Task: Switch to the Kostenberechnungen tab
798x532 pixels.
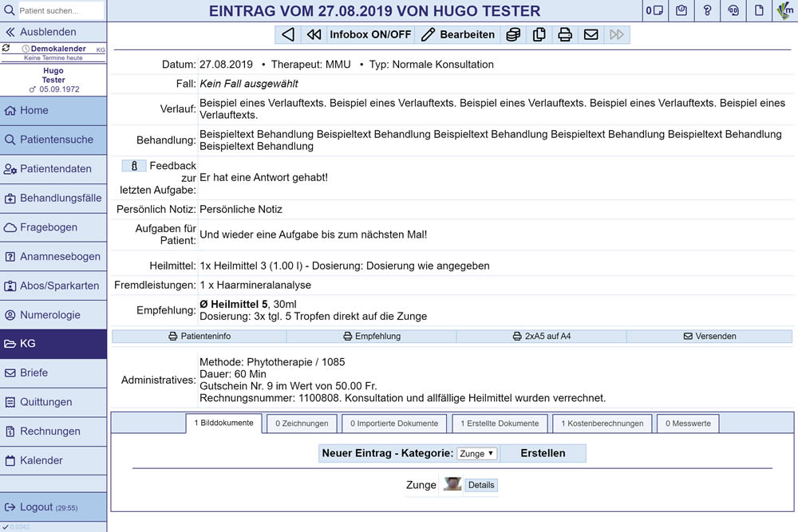Action: (602, 424)
